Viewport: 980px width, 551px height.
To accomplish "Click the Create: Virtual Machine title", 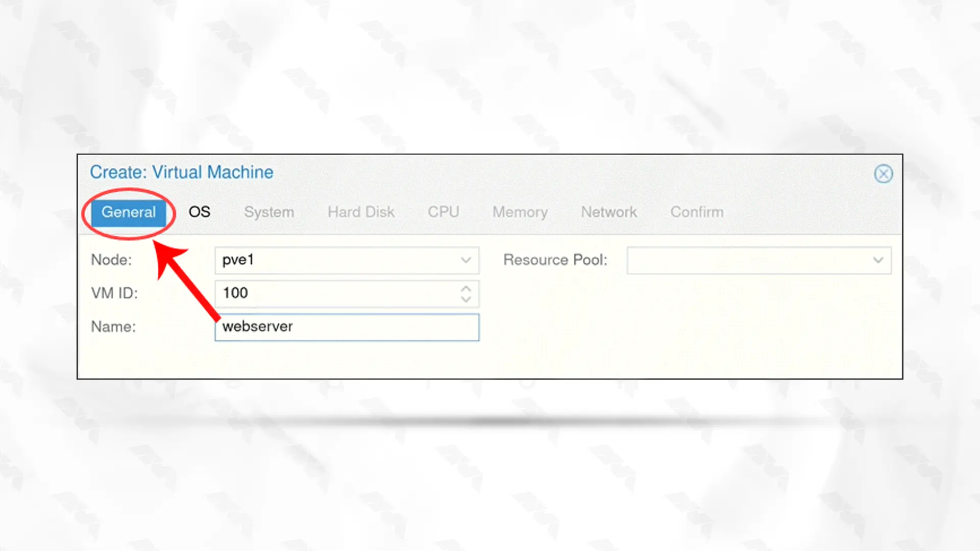I will click(x=182, y=172).
